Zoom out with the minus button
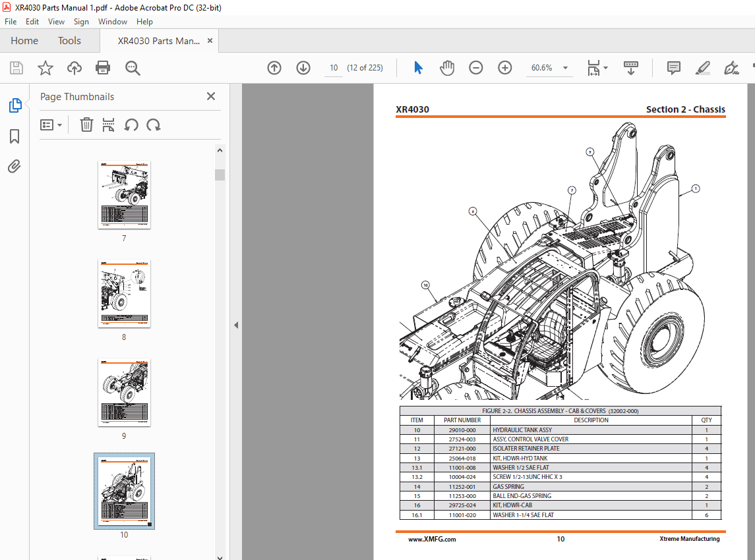Screen dimensions: 755x560 [x=475, y=68]
